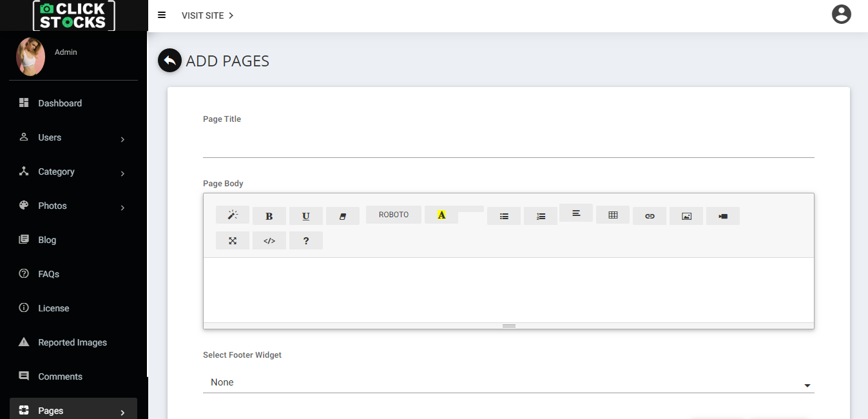Screen dimensions: 868x419
Task: Expand the Users submenu in sidebar
Action: (x=73, y=138)
